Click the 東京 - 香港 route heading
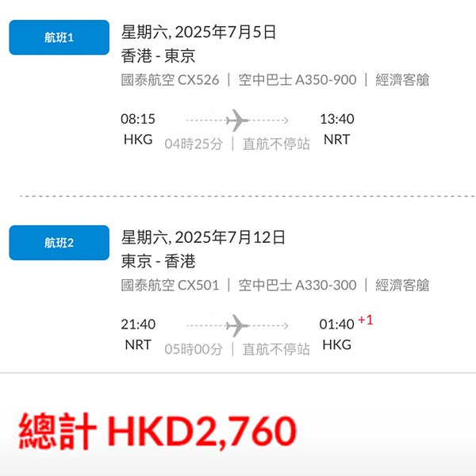This screenshot has width=476, height=476. pyautogui.click(x=158, y=261)
